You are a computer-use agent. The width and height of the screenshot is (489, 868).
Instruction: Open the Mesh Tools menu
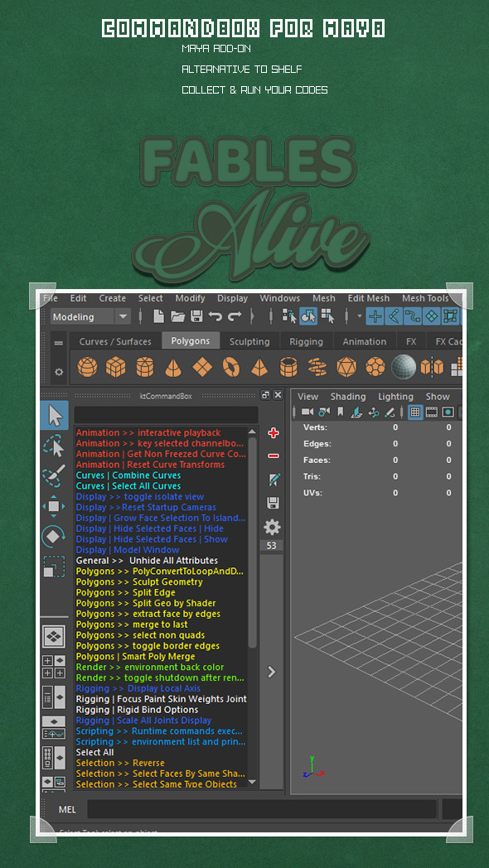425,298
